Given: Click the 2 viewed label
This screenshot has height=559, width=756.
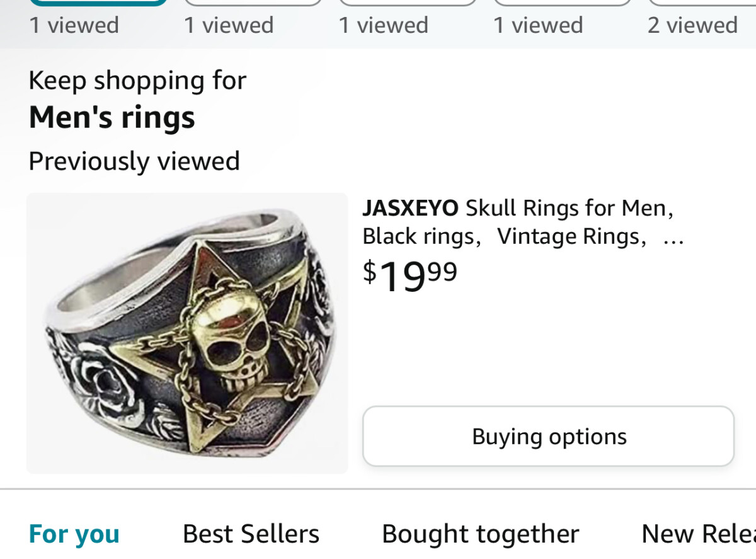Looking at the screenshot, I should pos(692,25).
